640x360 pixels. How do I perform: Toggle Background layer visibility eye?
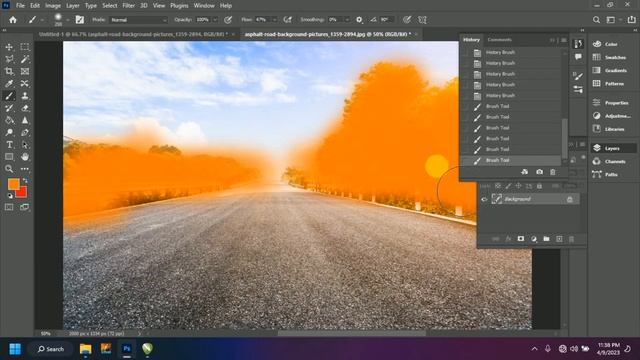[x=484, y=199]
